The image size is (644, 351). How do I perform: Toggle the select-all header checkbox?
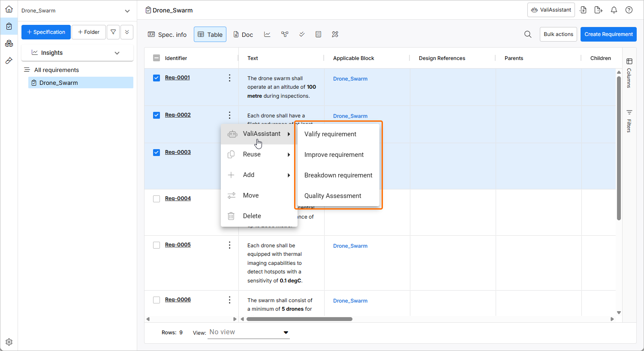[156, 58]
